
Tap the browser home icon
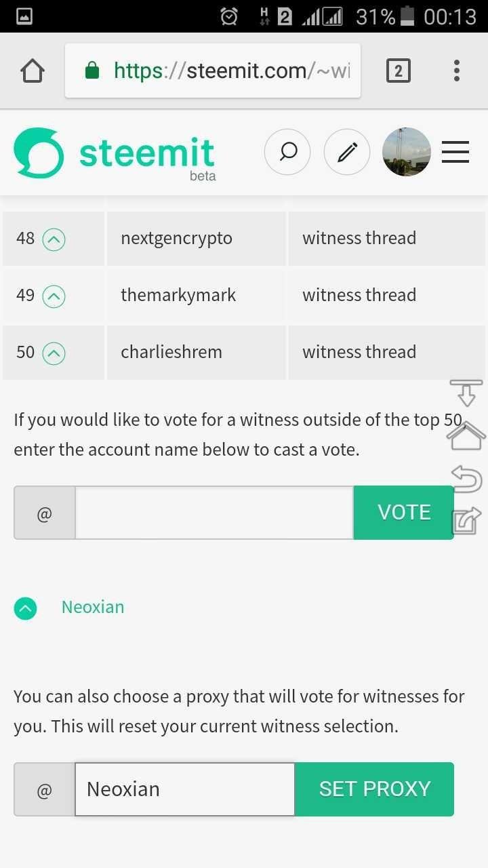tap(33, 71)
